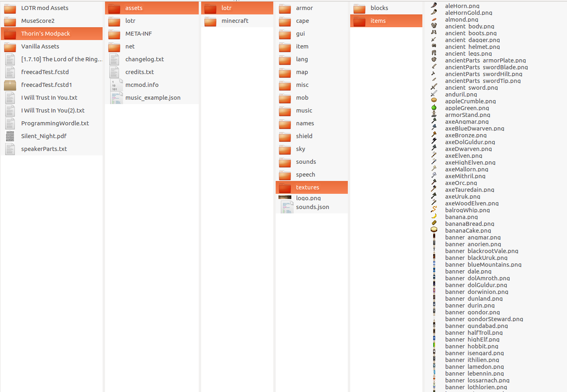
Task: Select speakerParts.txt
Action: (52, 149)
